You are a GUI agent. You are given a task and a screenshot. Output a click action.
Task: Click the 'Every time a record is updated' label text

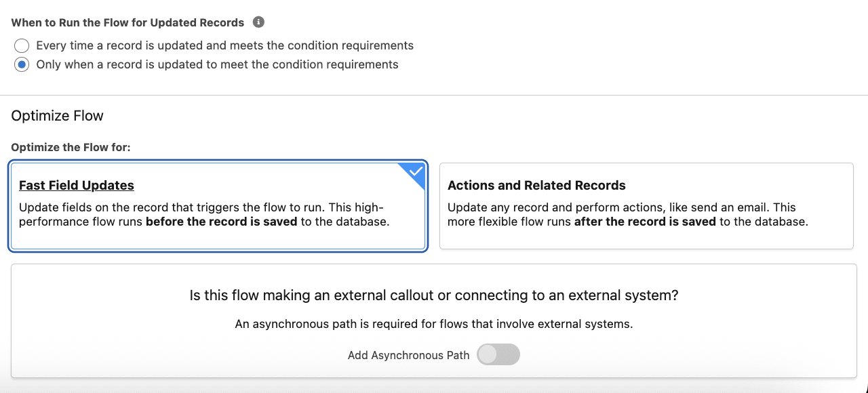[224, 46]
